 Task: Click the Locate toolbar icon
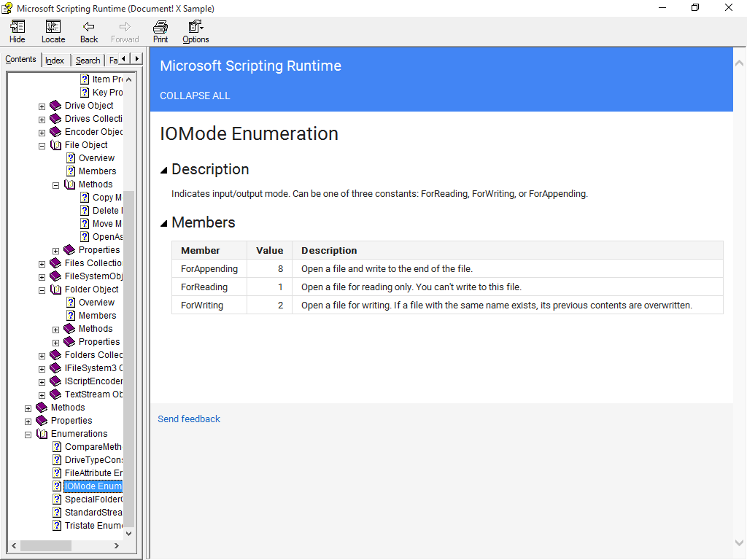click(53, 27)
